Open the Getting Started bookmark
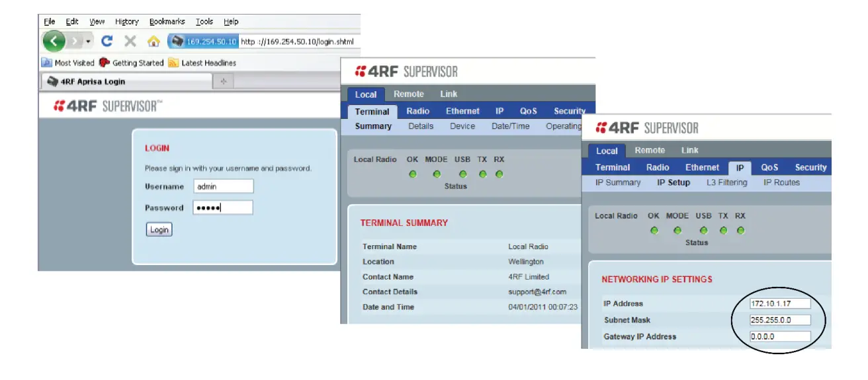868x380 pixels. coord(131,63)
